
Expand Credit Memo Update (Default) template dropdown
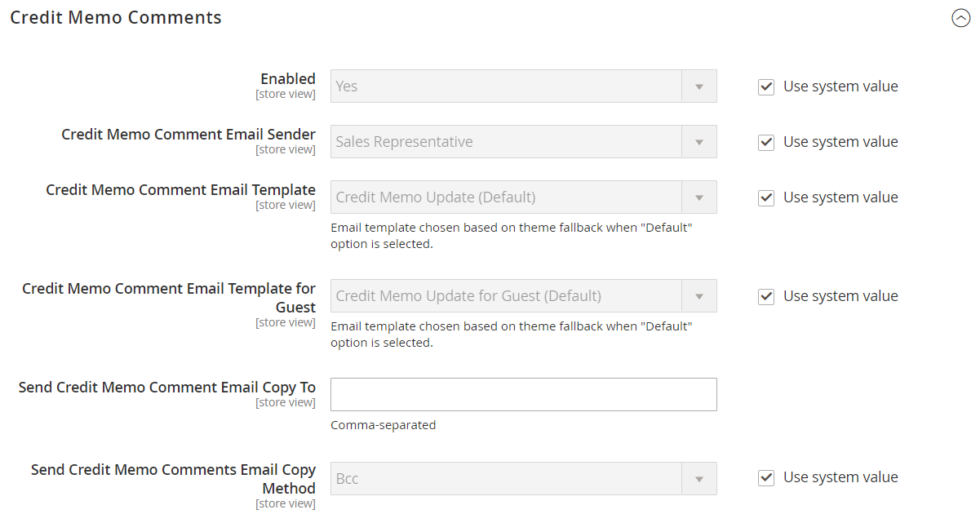pos(523,197)
